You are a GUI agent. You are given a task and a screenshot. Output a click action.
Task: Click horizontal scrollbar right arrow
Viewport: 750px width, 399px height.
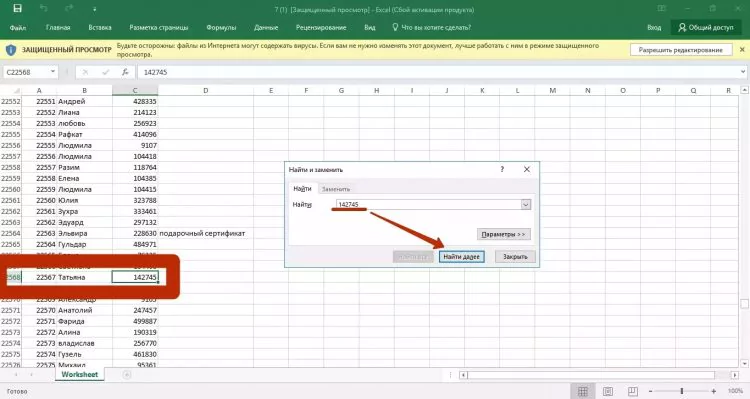point(736,375)
